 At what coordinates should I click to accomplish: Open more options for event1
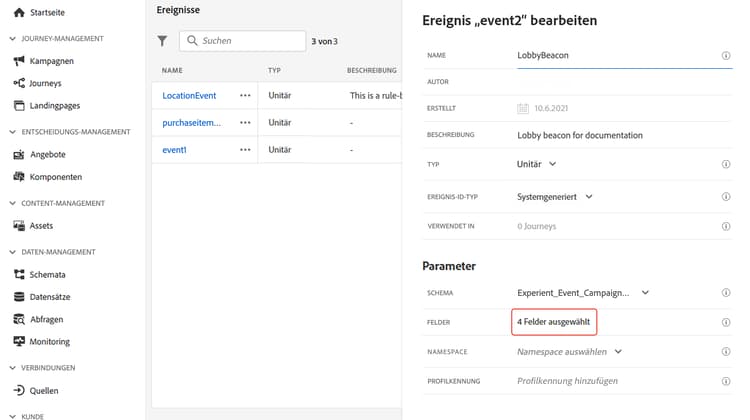click(245, 150)
